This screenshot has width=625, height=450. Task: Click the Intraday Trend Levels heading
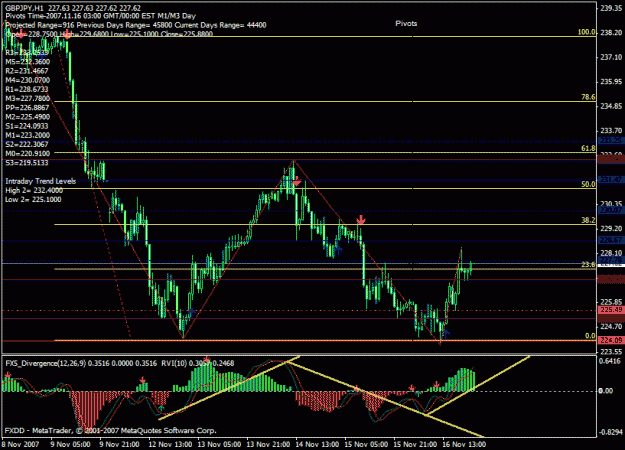[x=40, y=181]
